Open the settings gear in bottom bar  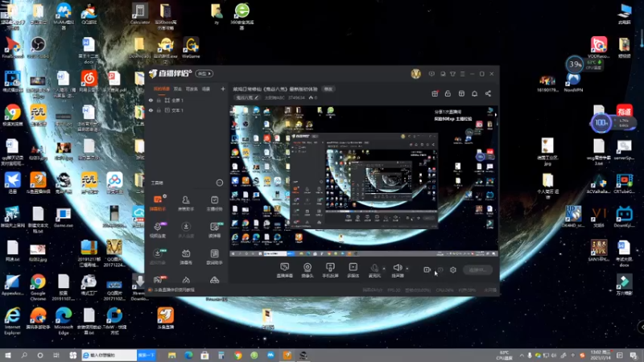453,270
